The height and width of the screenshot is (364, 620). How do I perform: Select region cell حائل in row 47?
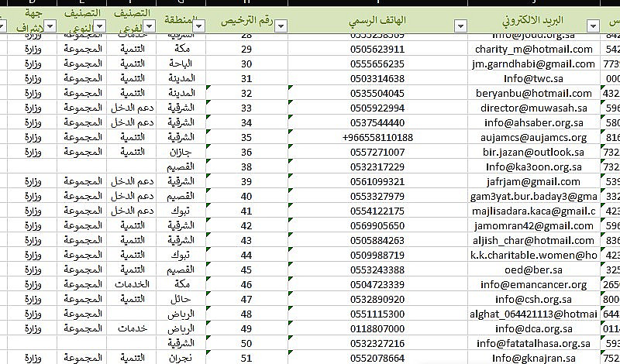pyautogui.click(x=181, y=299)
